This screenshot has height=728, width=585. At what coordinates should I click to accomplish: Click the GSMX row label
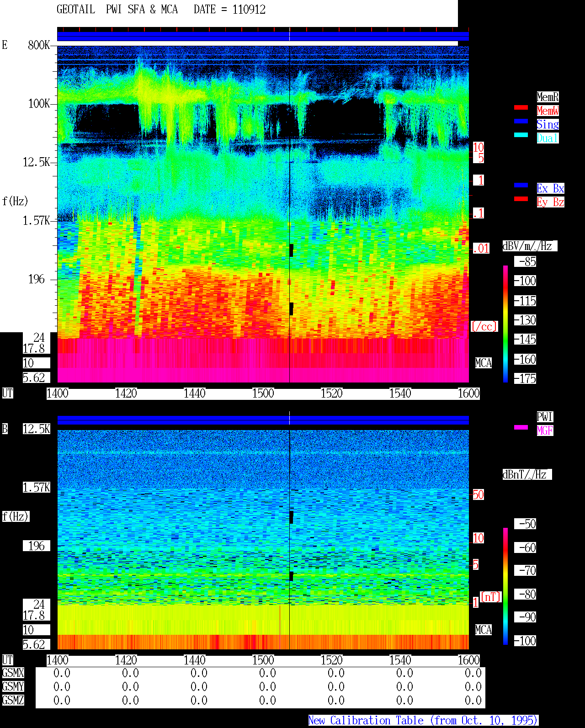pyautogui.click(x=13, y=673)
